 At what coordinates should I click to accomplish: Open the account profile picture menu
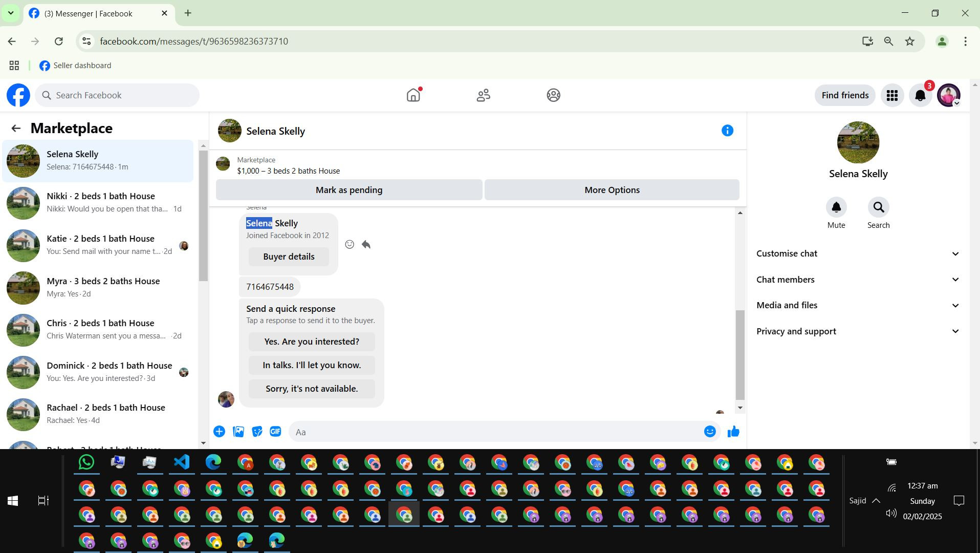(948, 95)
